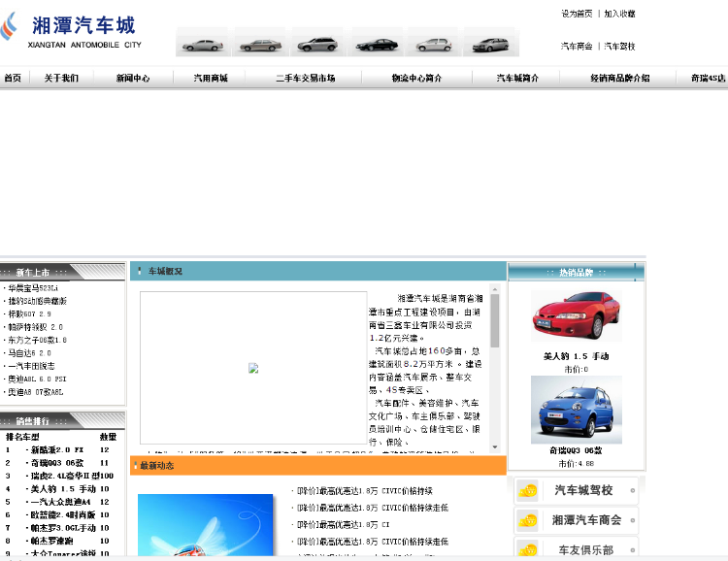
Task: Click gold coin icon beside 汽车城驾校
Action: click(527, 491)
